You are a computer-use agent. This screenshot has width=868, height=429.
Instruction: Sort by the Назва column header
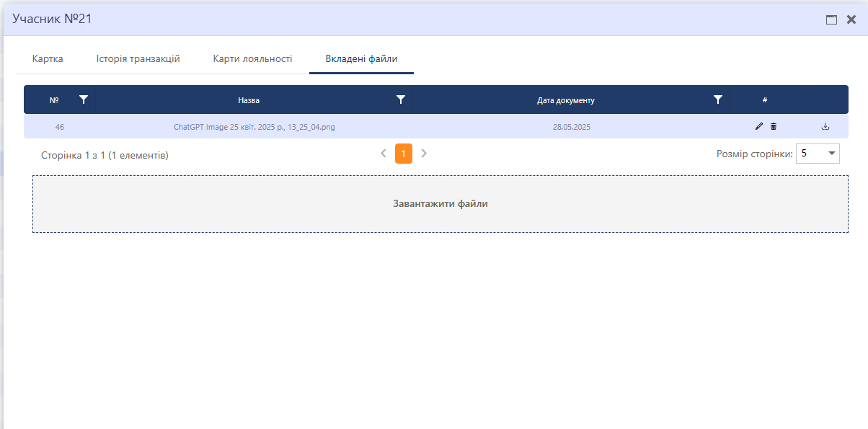(249, 100)
